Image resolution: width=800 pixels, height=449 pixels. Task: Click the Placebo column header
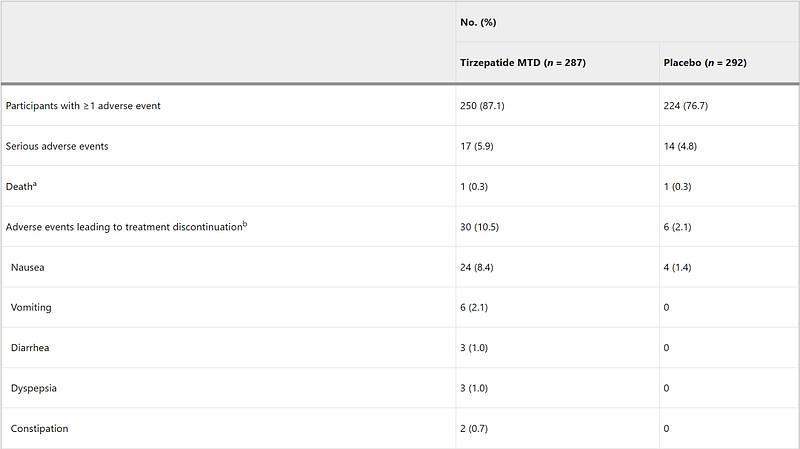(x=704, y=63)
